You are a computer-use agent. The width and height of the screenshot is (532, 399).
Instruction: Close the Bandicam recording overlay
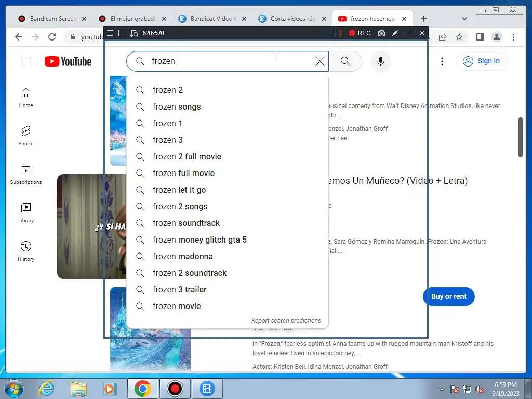tap(422, 33)
